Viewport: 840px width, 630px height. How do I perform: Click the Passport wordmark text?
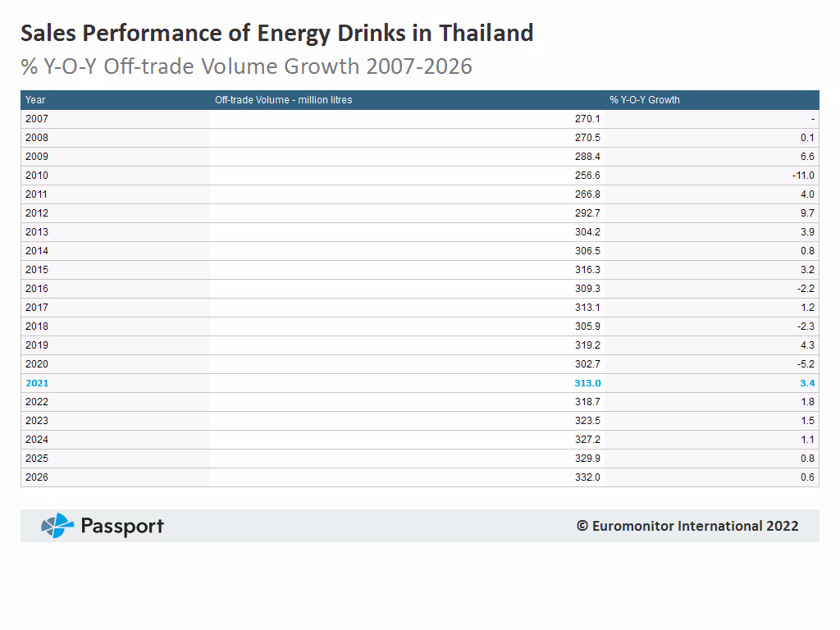(x=122, y=527)
